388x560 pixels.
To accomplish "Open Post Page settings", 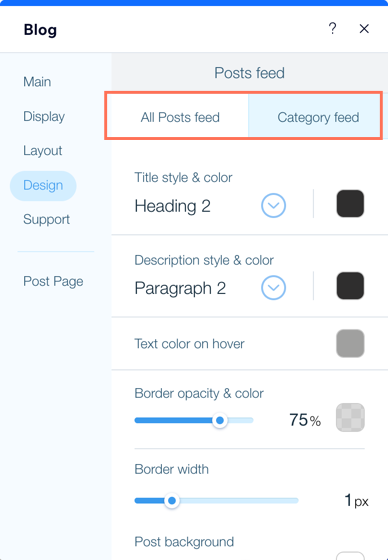I will pos(53,281).
